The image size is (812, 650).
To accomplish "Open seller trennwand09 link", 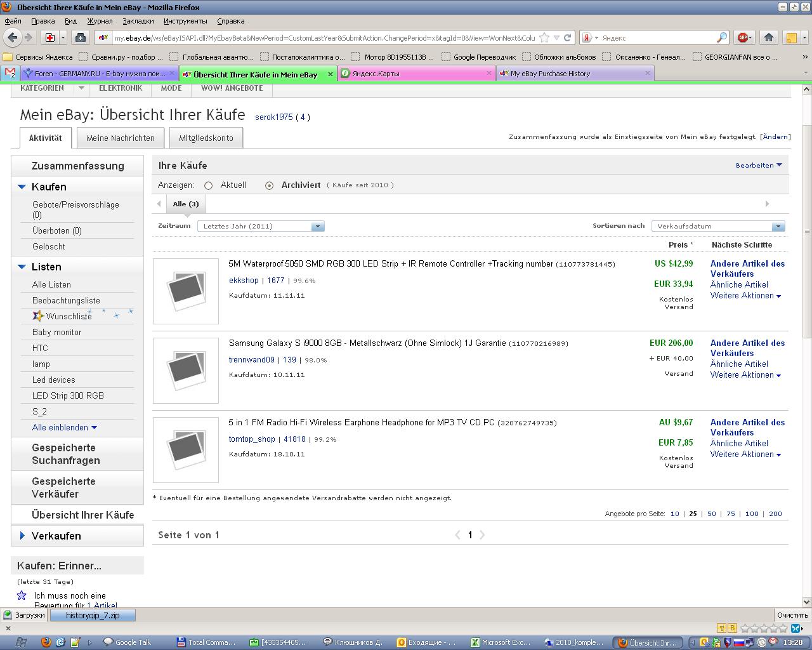I will [252, 360].
